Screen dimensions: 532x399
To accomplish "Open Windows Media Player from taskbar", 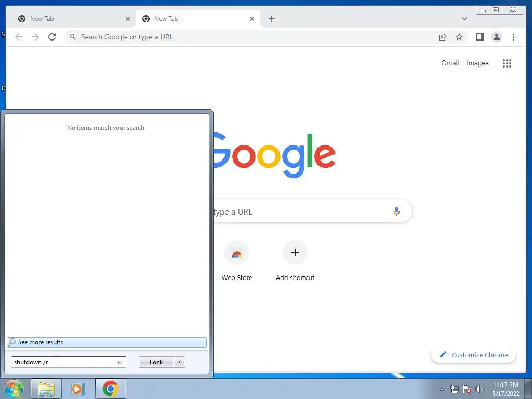I will pos(77,389).
